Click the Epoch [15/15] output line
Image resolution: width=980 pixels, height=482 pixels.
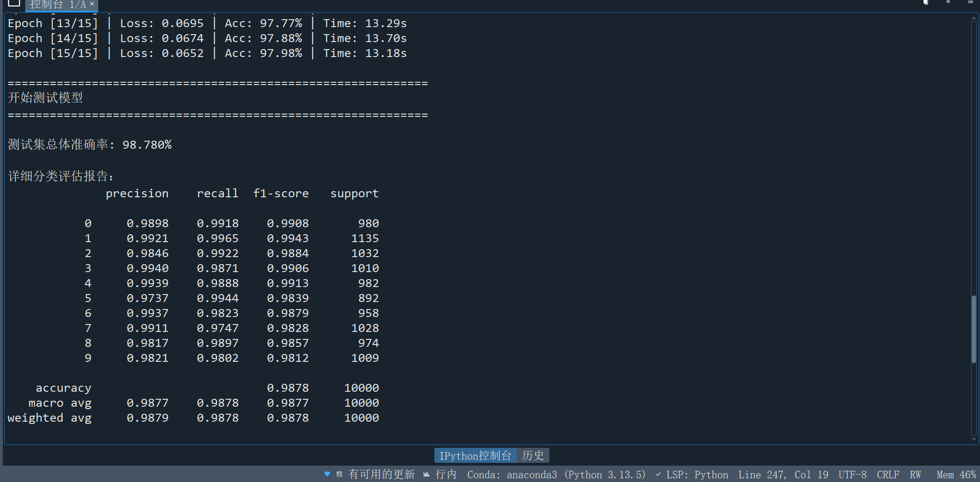(x=207, y=53)
